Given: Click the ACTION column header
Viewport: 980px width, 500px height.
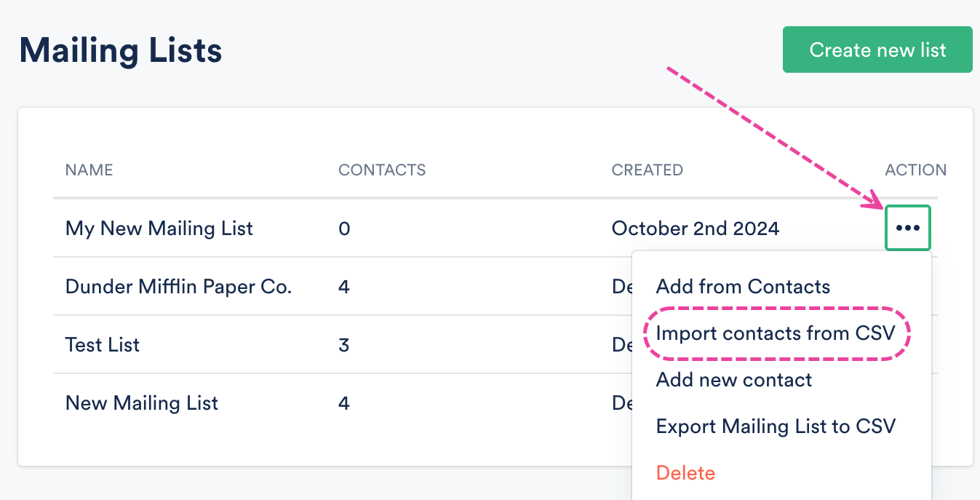Looking at the screenshot, I should (x=915, y=170).
